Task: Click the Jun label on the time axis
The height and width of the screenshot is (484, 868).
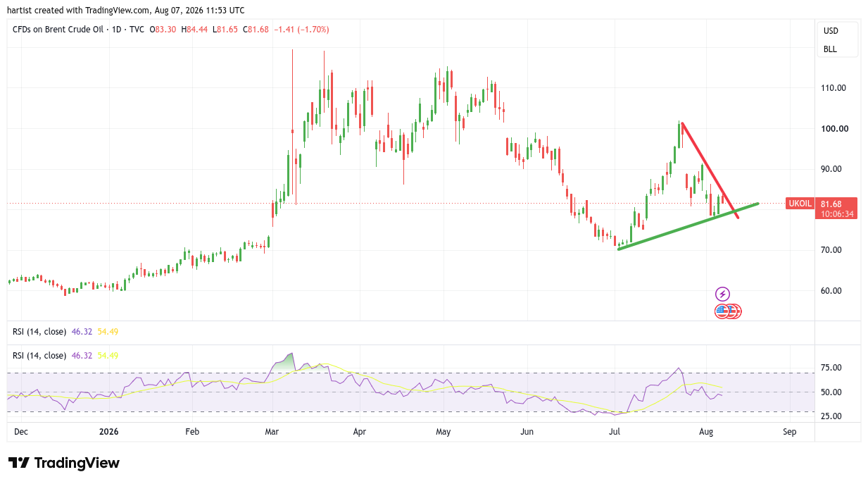Action: 526,431
